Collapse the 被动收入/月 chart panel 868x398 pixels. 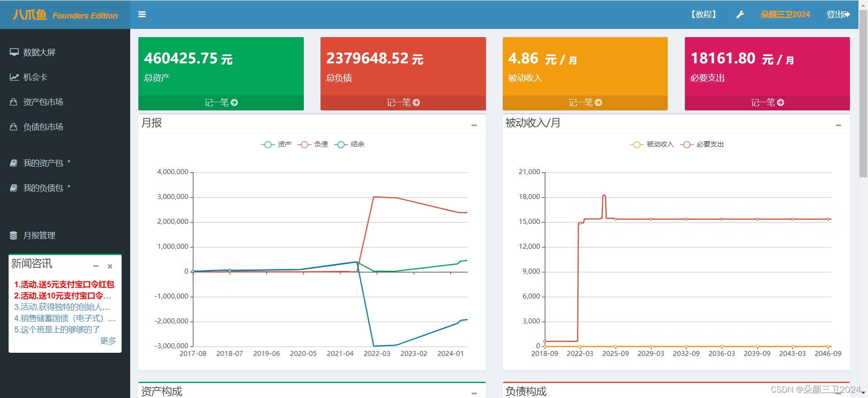[839, 125]
